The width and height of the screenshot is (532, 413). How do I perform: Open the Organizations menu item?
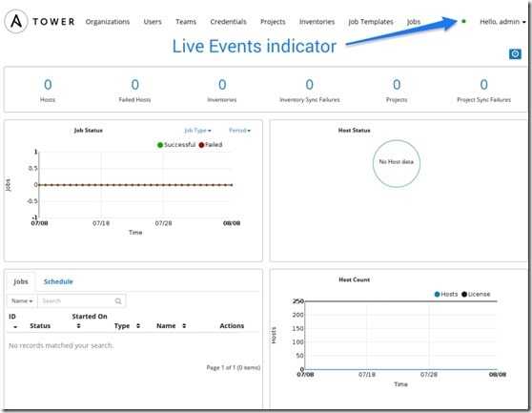tap(108, 22)
